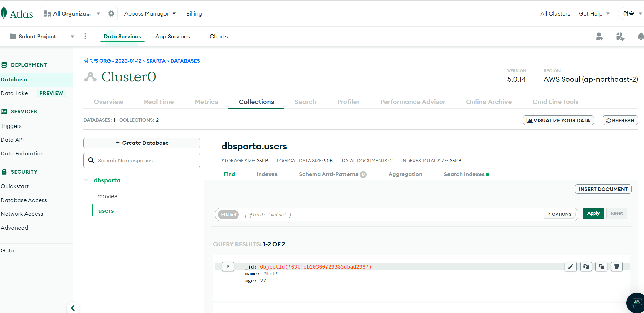Open Quickstart in the sidebar
644x313 pixels.
pyautogui.click(x=14, y=186)
